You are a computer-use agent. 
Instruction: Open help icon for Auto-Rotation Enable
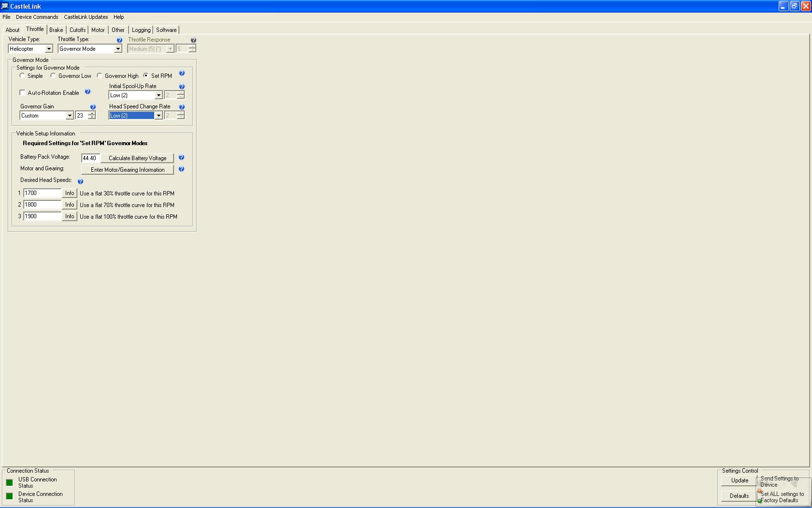coord(87,91)
